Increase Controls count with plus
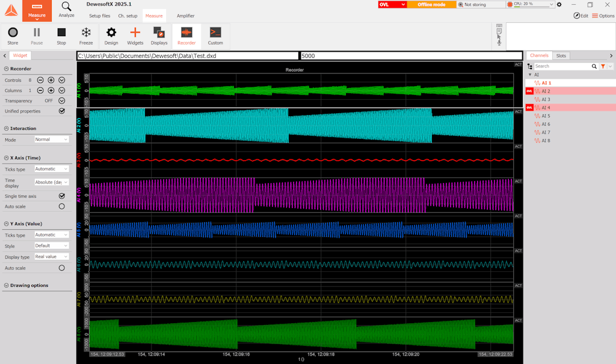Image resolution: width=616 pixels, height=364 pixels. 51,80
